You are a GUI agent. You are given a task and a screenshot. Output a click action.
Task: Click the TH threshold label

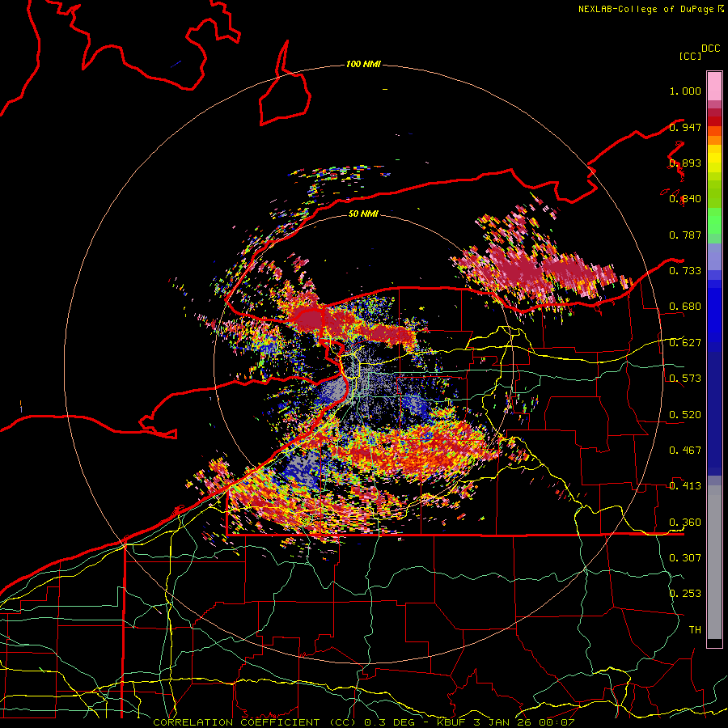coord(695,630)
